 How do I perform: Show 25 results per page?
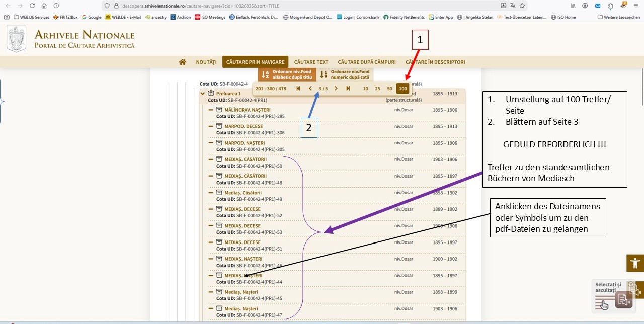(377, 89)
